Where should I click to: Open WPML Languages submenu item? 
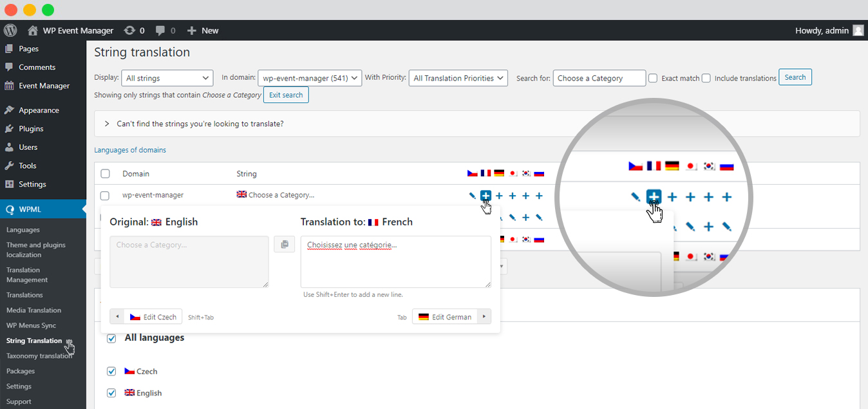tap(23, 230)
